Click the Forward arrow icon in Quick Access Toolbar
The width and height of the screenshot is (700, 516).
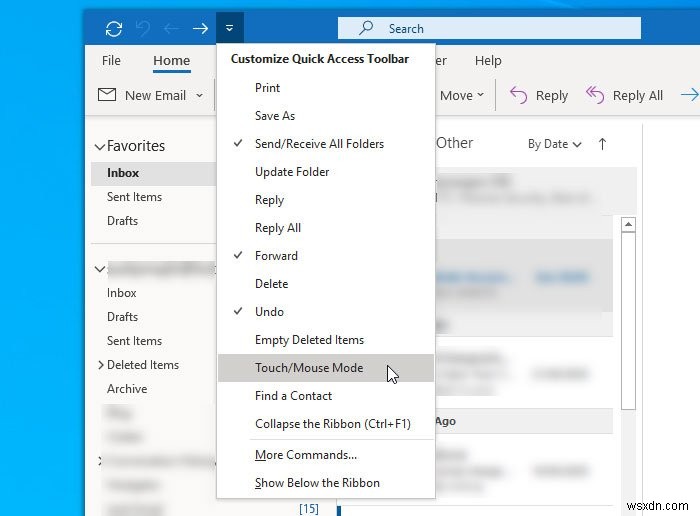200,29
